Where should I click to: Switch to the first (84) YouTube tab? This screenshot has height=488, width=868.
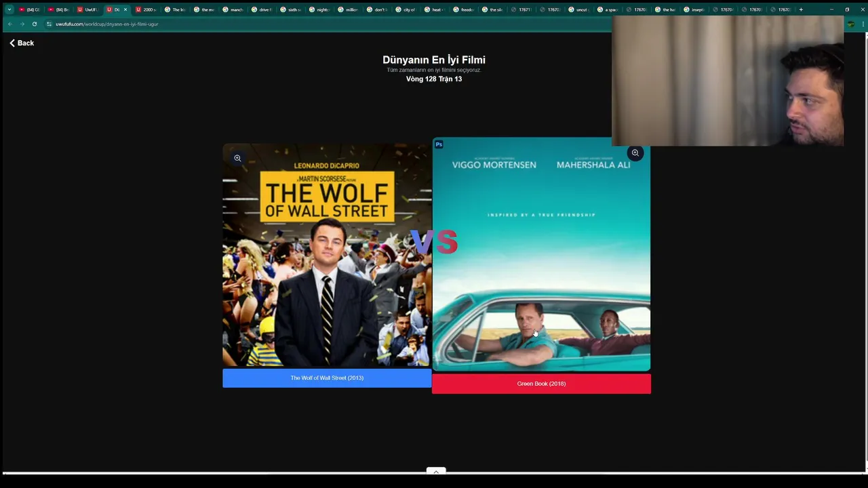click(29, 9)
